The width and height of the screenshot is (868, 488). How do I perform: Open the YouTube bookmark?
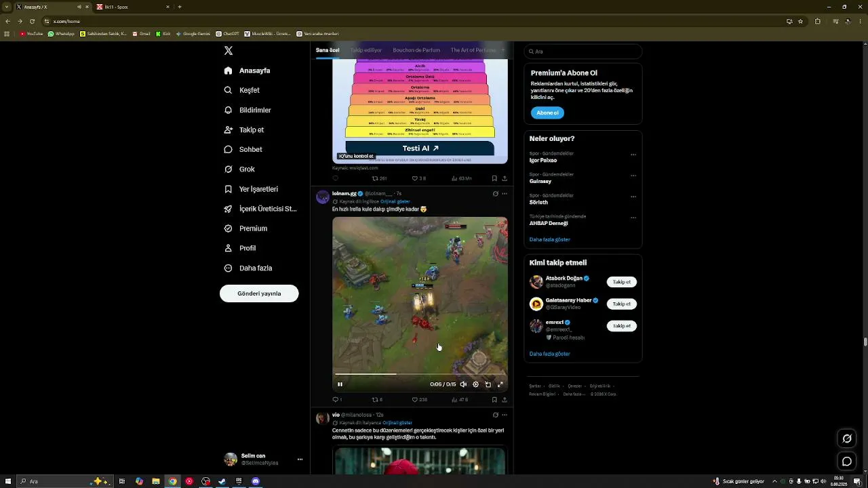[x=31, y=34]
